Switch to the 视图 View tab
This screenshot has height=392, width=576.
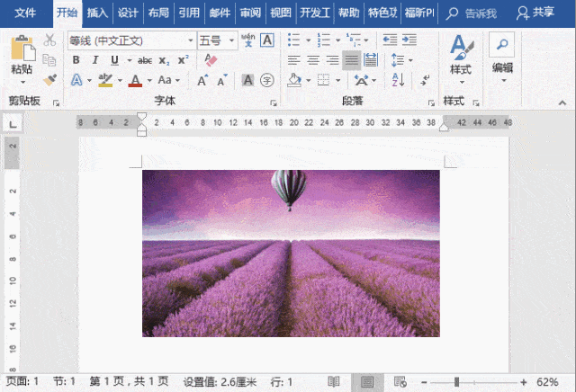click(x=281, y=13)
